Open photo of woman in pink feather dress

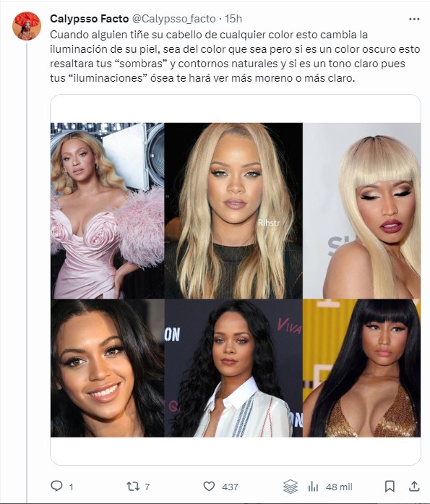108,211
